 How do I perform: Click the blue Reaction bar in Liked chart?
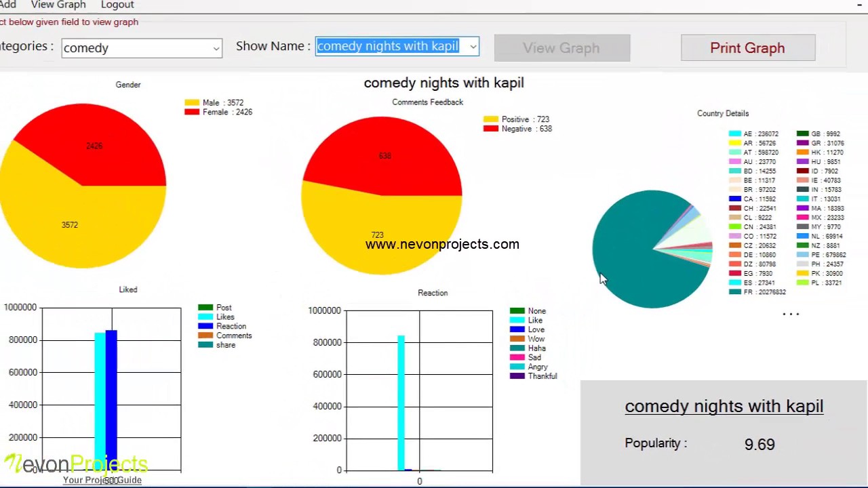111,400
